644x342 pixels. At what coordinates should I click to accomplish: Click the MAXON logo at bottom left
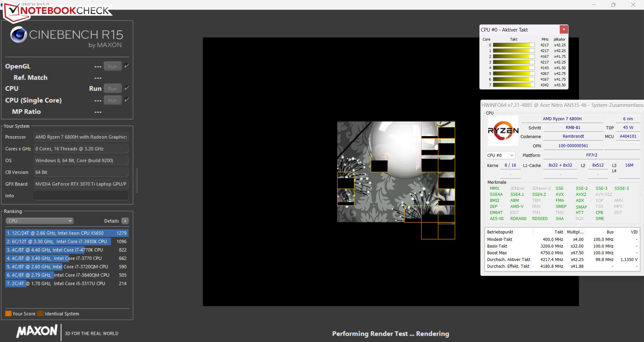click(x=37, y=331)
